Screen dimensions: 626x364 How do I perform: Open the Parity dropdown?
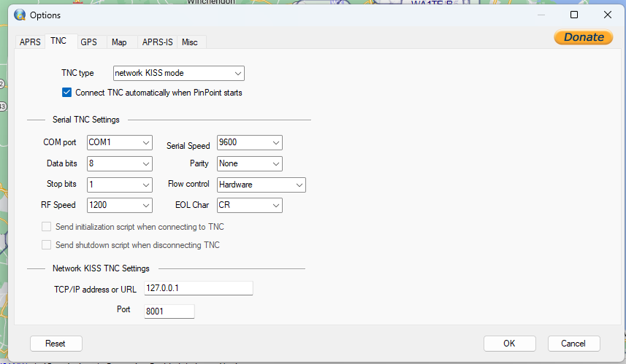250,163
